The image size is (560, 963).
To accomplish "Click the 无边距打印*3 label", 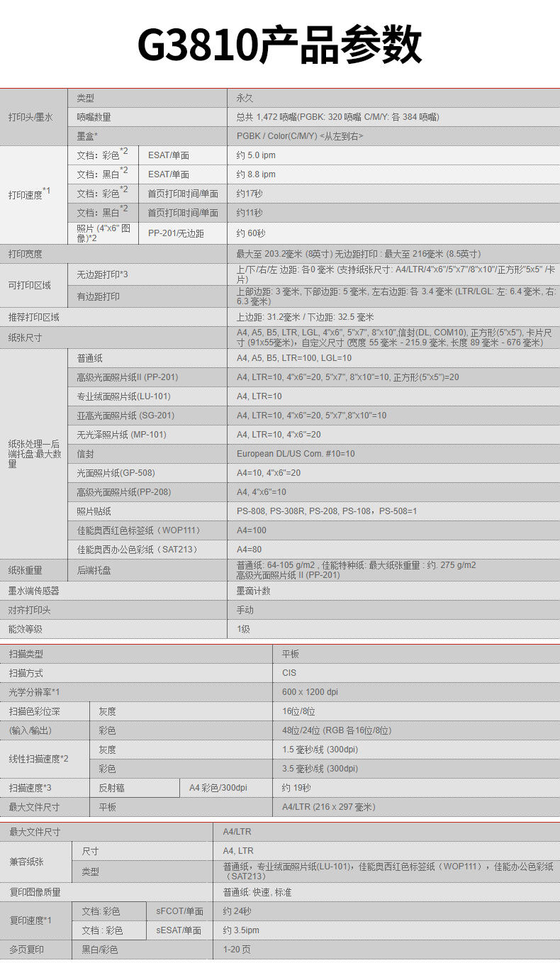I will tap(102, 274).
